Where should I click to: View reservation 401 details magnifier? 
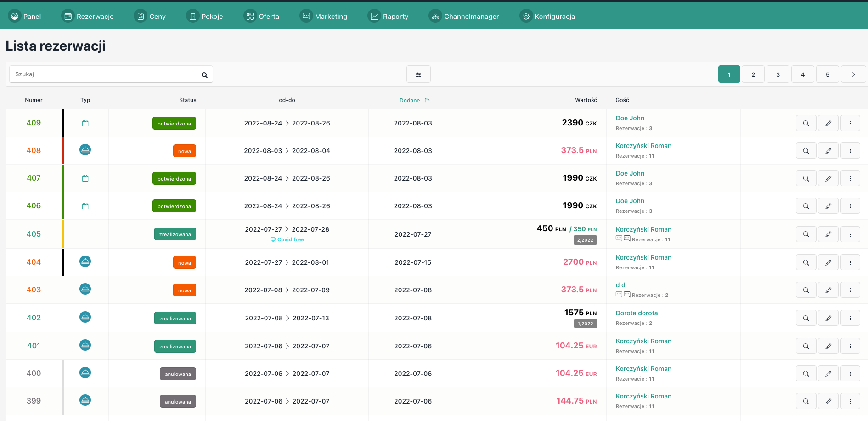(806, 346)
